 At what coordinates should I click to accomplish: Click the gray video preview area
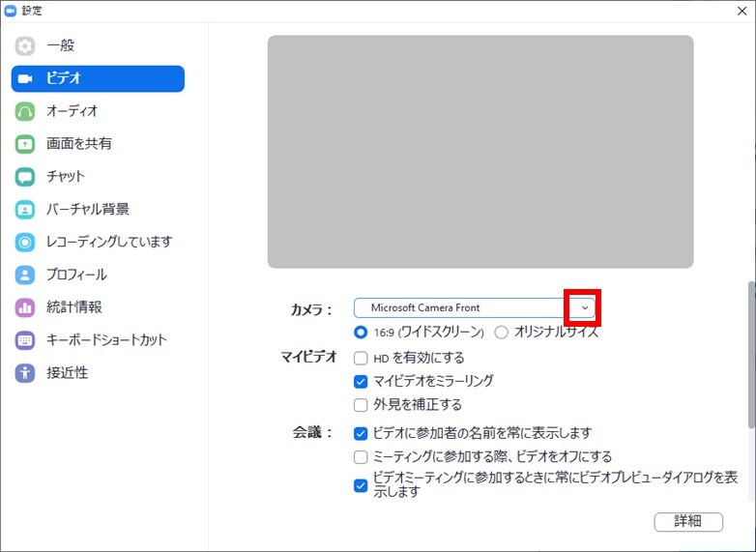point(480,152)
